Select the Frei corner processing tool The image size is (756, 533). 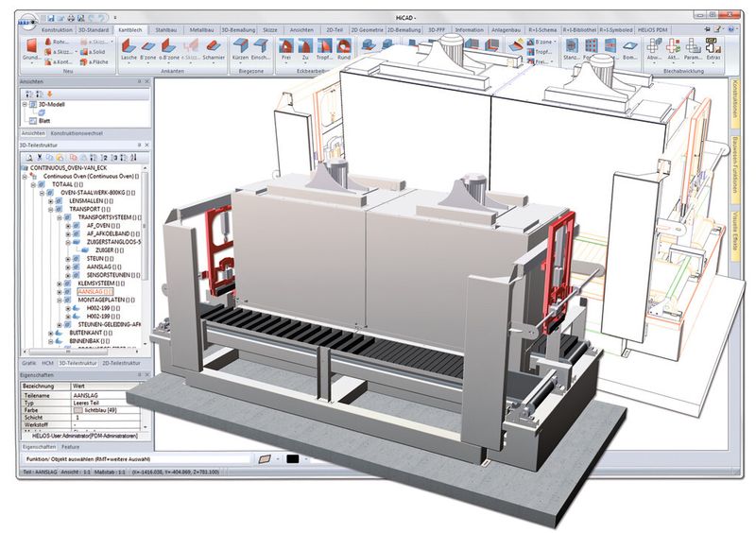tap(286, 50)
